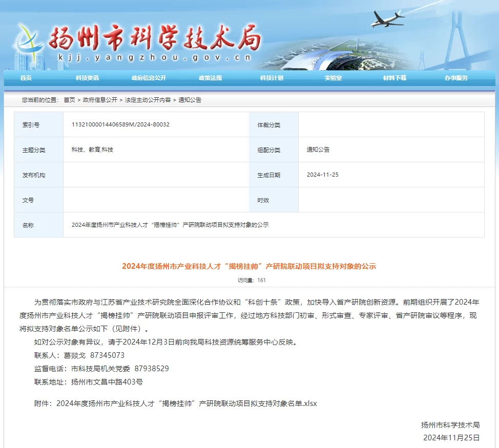The width and height of the screenshot is (499, 448).
Task: Click the 联系地址 扬州市文昌中路403号 line
Action: (x=89, y=382)
